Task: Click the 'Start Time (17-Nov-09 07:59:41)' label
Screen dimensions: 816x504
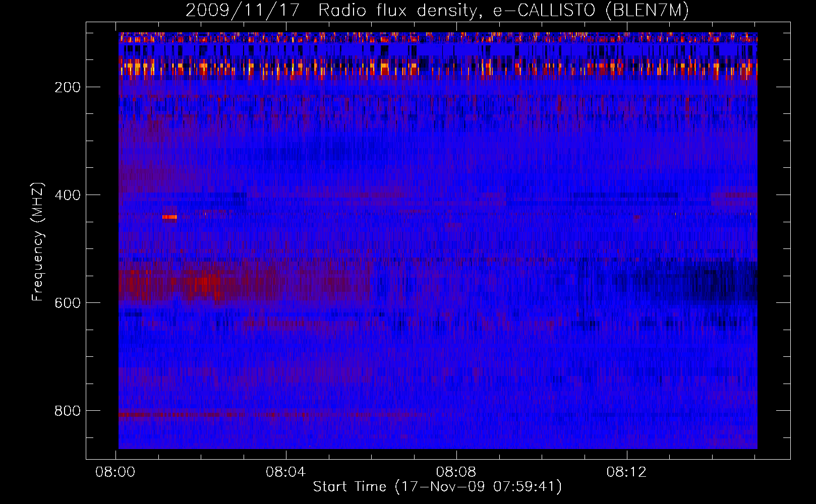Action: 437,487
